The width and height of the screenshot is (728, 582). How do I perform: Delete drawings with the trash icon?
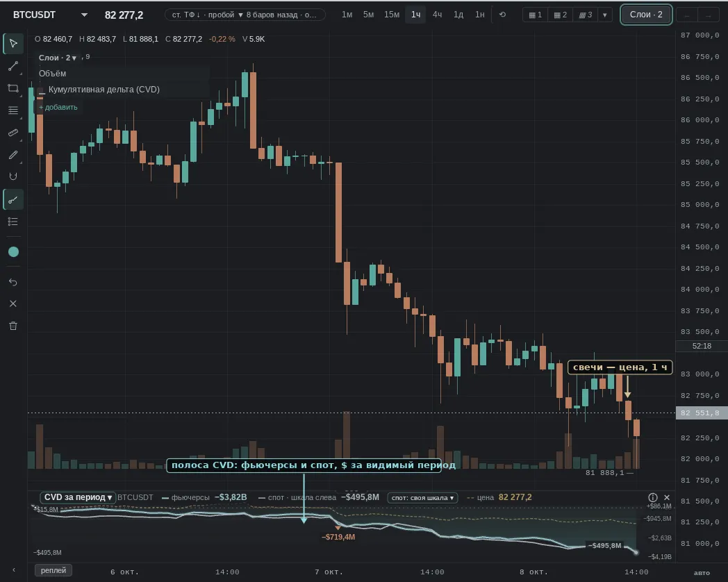(x=13, y=326)
